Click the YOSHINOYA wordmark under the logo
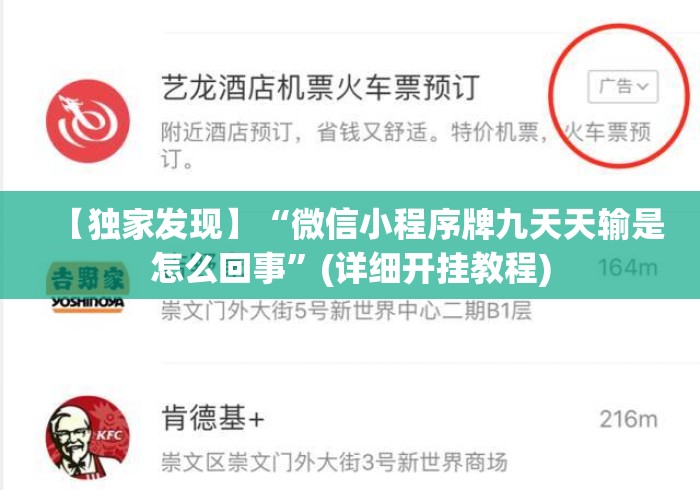700x490 pixels. 88,303
